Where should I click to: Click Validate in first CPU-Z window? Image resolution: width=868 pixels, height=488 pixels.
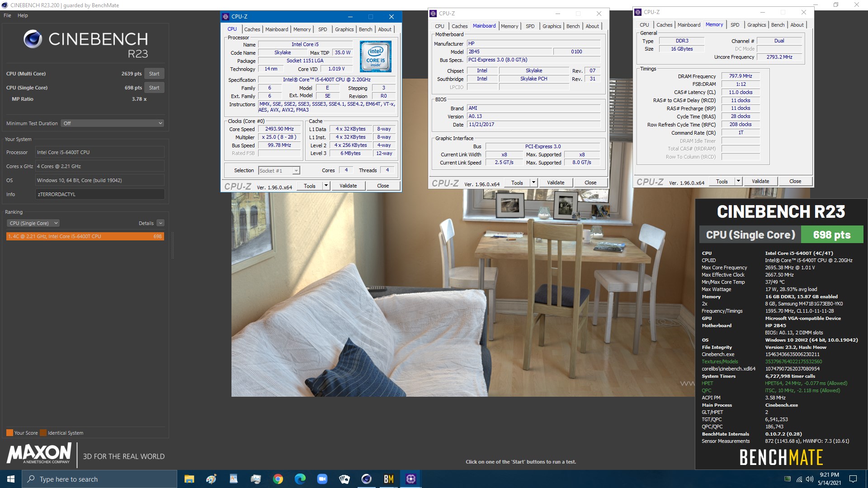(x=348, y=186)
